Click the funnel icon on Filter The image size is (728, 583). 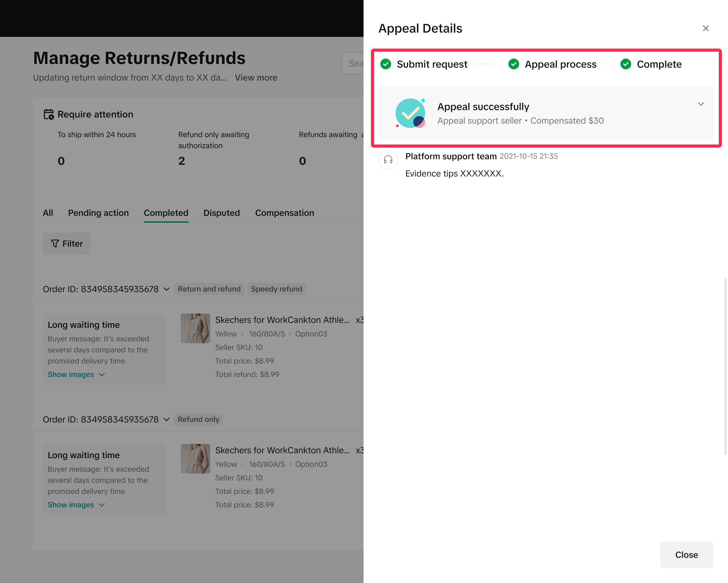point(55,244)
